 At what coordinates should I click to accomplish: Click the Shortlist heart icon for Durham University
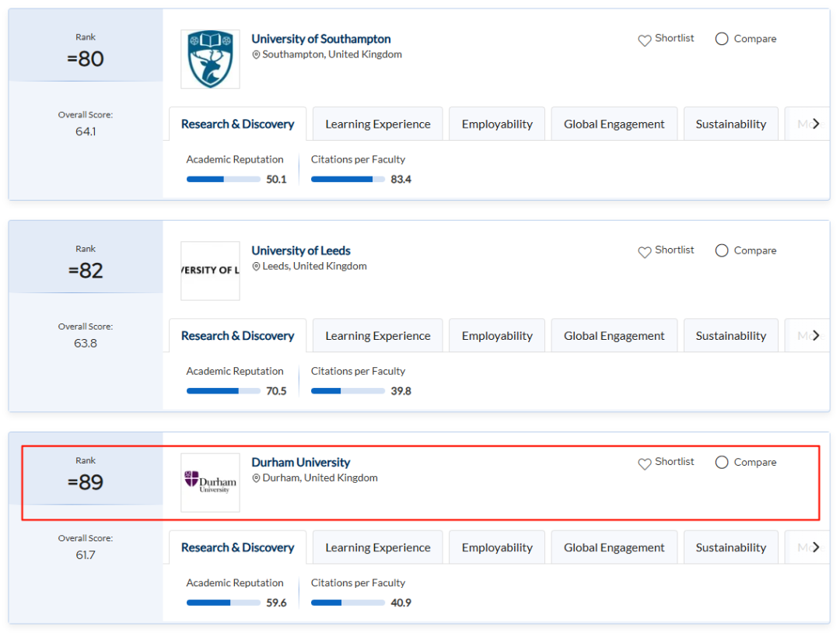[645, 463]
